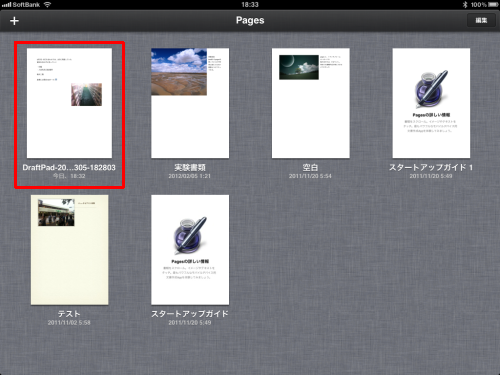This screenshot has height=375, width=500.
Task: Open the 実験書類 document thumbnail
Action: pyautogui.click(x=190, y=103)
